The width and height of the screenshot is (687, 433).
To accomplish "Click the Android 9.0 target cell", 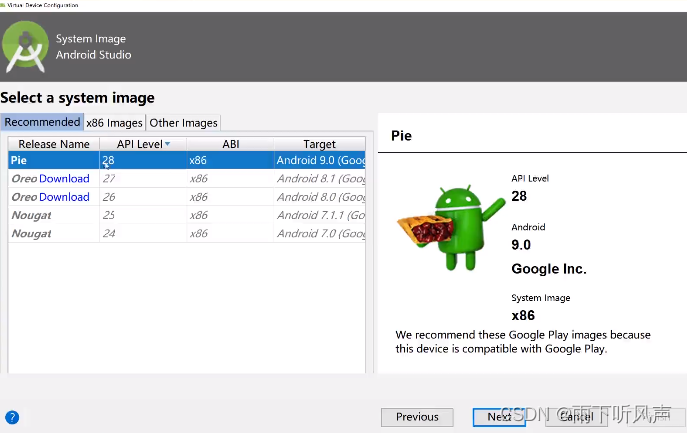I will tap(320, 160).
